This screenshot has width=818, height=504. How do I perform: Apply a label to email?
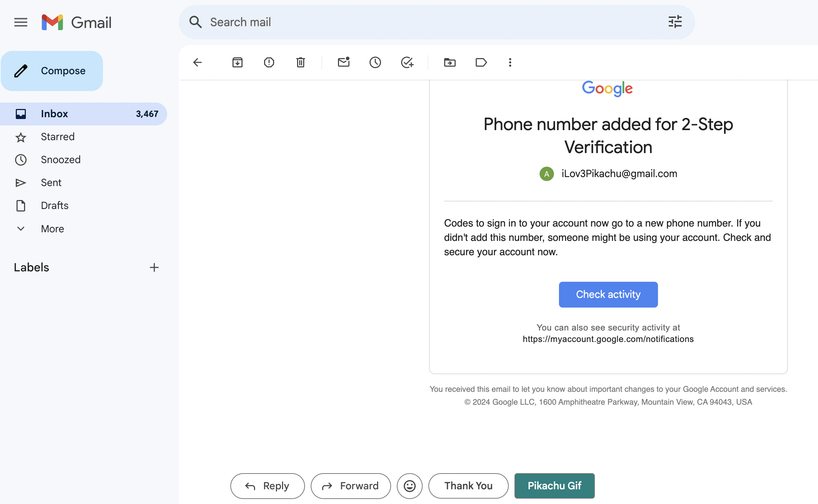pos(481,62)
